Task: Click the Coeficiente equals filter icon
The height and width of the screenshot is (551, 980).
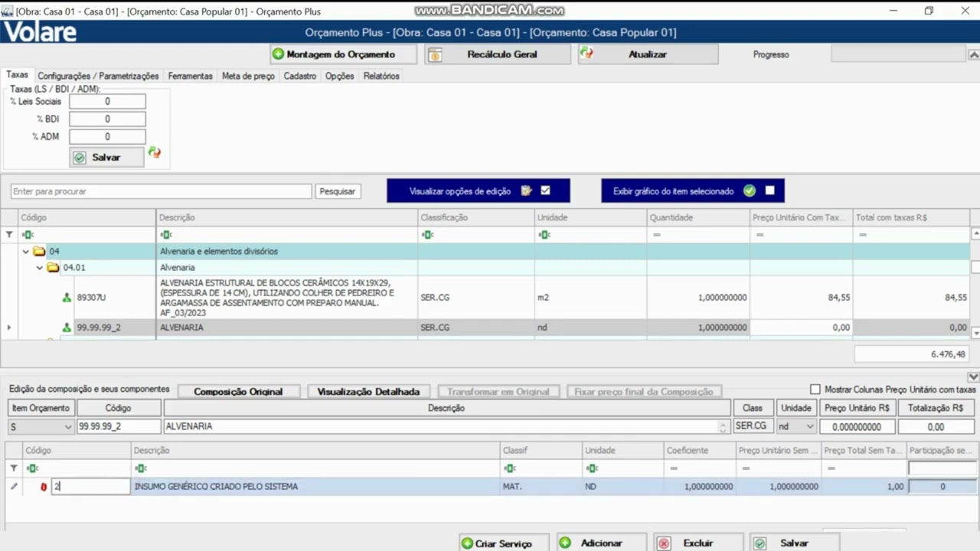Action: click(x=673, y=468)
